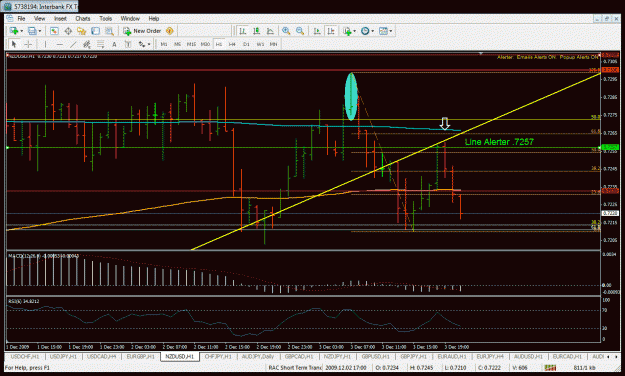Switch to Line Chart display
625x376 pixels.
pyautogui.click(x=270, y=31)
